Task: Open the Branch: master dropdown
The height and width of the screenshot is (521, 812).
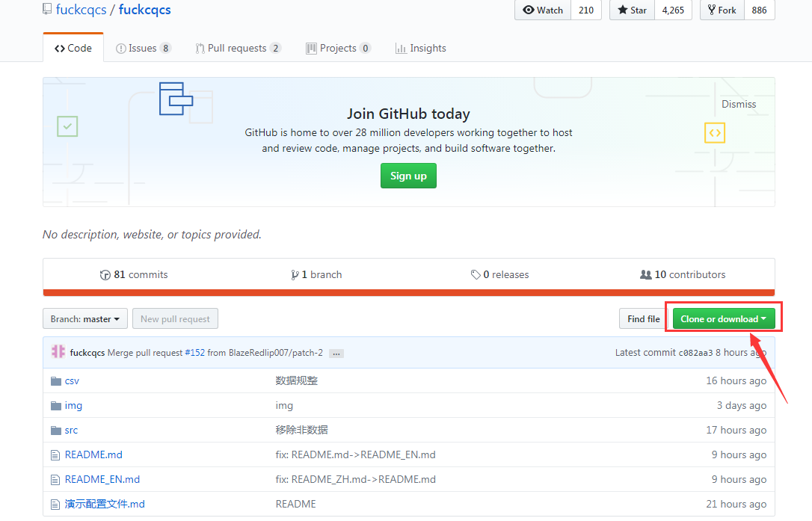Action: (x=85, y=319)
